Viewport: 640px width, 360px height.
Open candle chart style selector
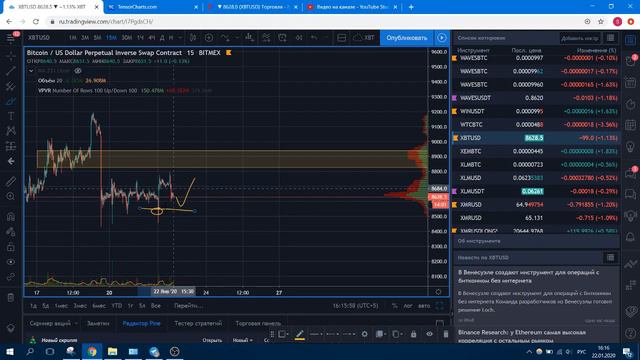[193, 38]
